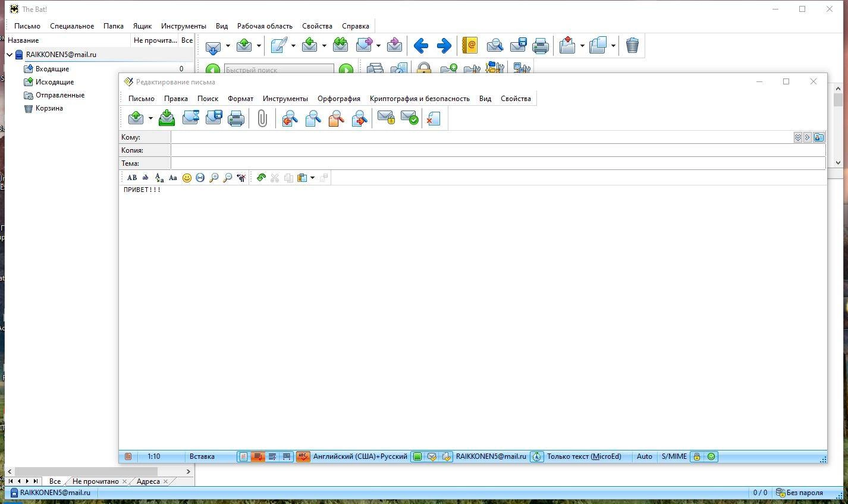
Task: Open the Орфография menu
Action: click(x=339, y=99)
